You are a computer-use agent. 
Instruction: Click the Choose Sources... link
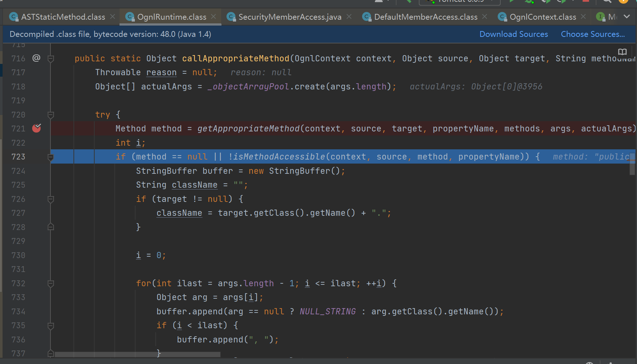[593, 34]
